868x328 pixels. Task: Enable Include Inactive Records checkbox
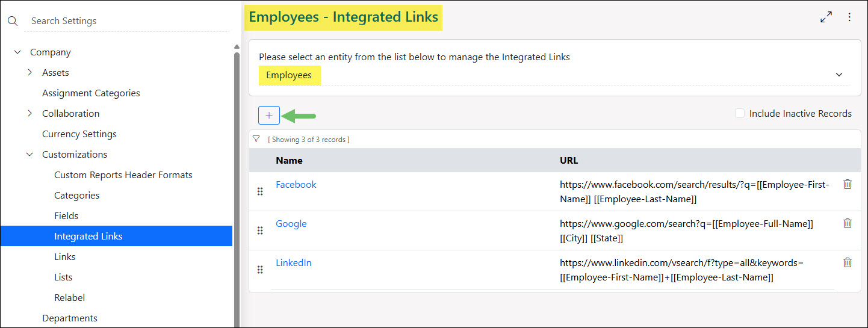(740, 113)
